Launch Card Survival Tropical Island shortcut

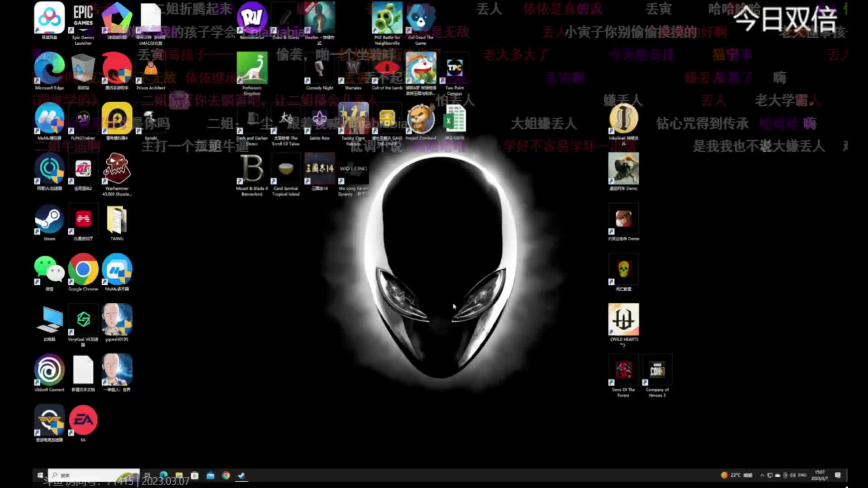286,174
